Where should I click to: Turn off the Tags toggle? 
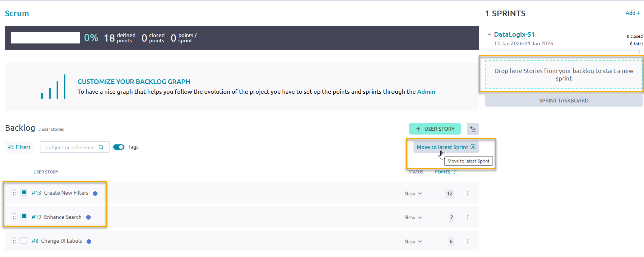point(119,147)
